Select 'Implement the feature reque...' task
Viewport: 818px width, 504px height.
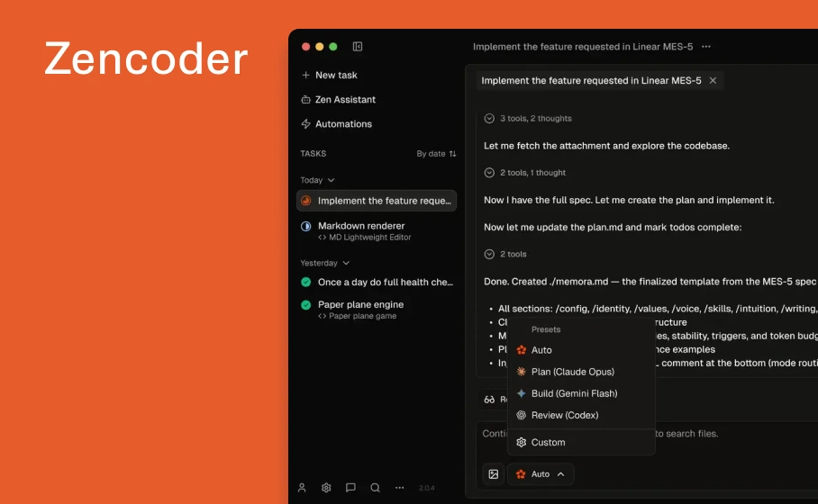pyautogui.click(x=377, y=201)
